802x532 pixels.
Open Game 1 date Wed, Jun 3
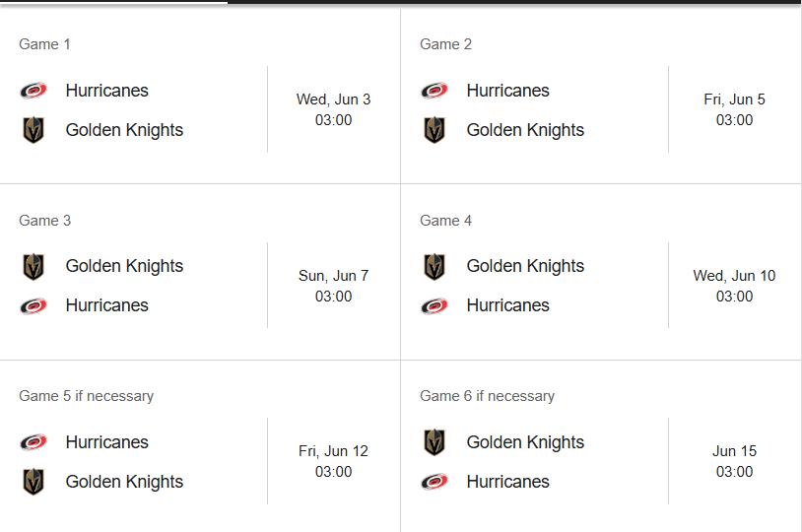(333, 100)
